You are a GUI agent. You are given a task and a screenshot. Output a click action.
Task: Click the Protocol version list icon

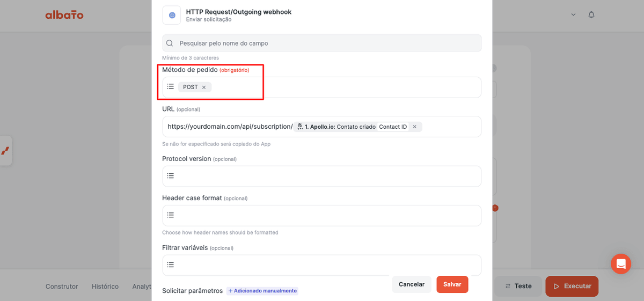tap(170, 176)
